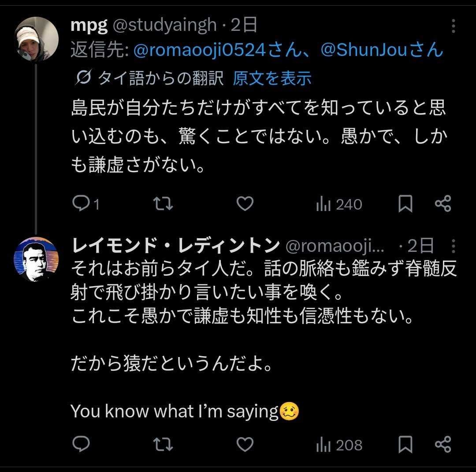
Task: Retweet レイモンド・レディントン's post
Action: point(163,445)
